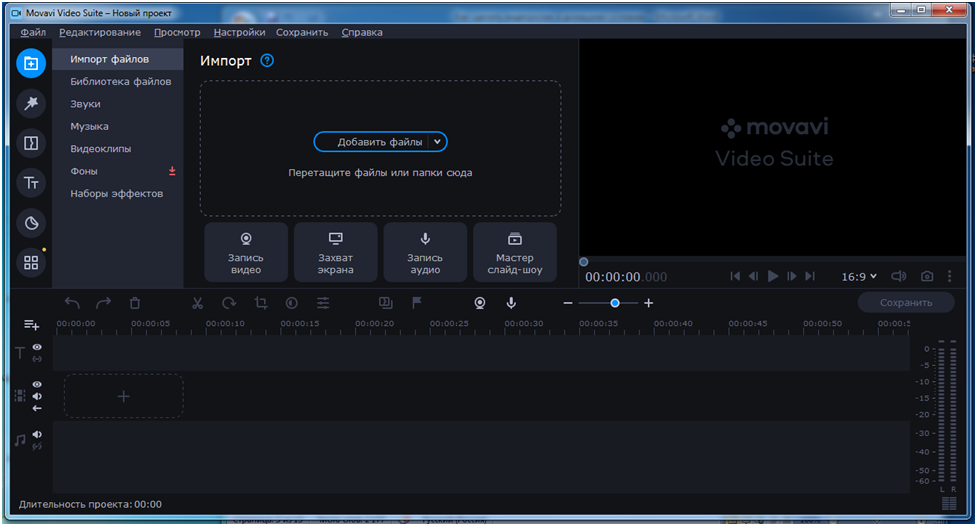977x526 pixels.
Task: Click the Redo arrow in timeline toolbar
Action: point(103,303)
